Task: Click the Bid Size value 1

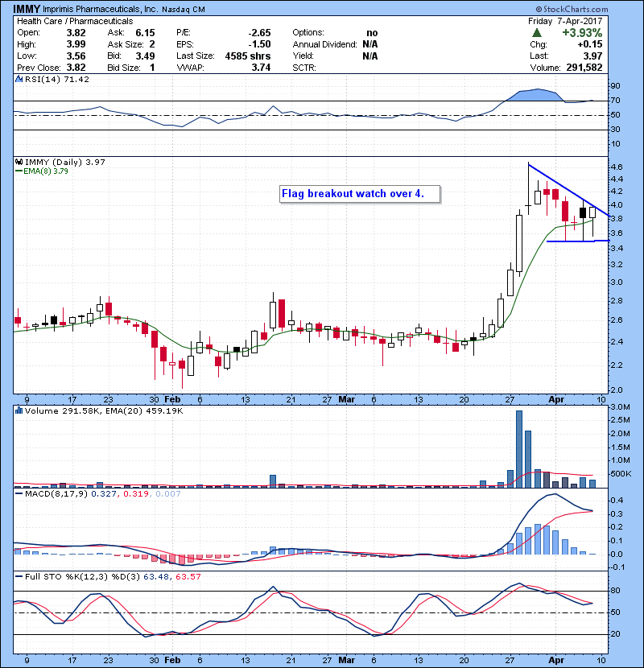Action: pyautogui.click(x=152, y=68)
